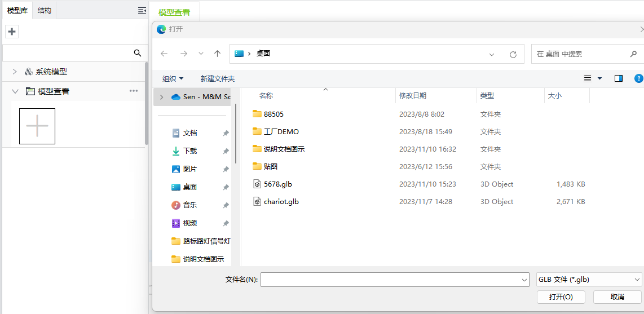Image resolution: width=644 pixels, height=314 pixels.
Task: Select the chariot.glb file
Action: pyautogui.click(x=281, y=201)
